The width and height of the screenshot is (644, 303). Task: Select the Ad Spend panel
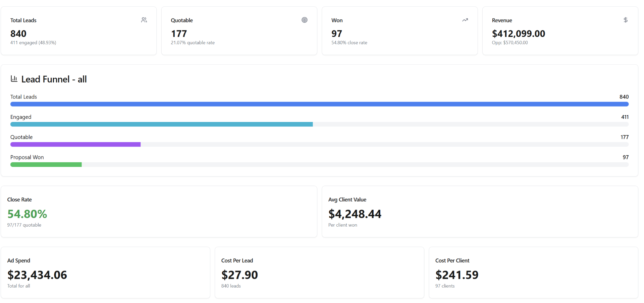click(105, 272)
